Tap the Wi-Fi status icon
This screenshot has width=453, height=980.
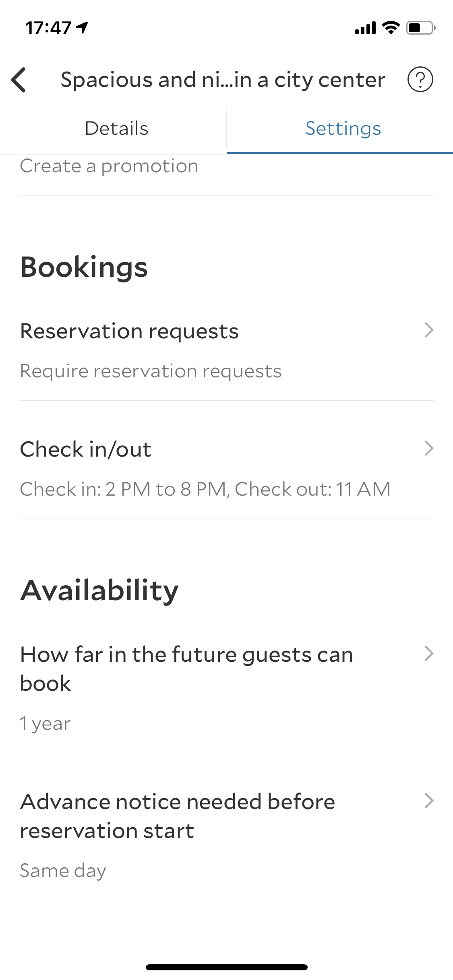[391, 28]
